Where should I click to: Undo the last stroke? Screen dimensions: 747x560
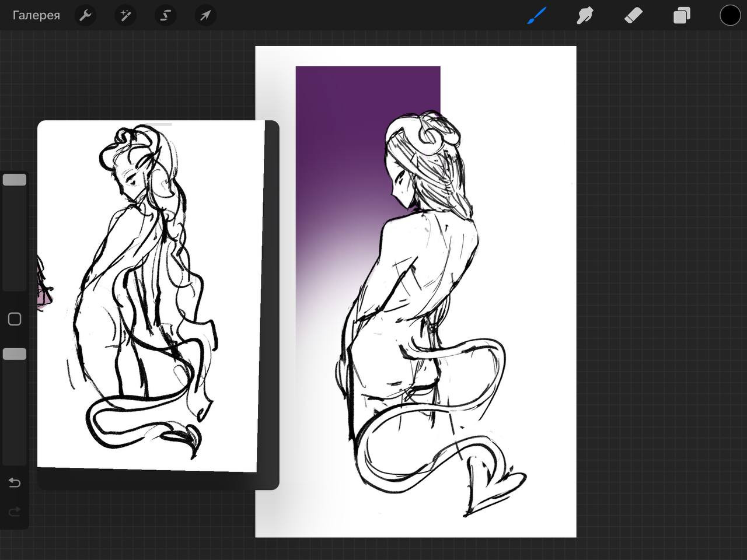15,483
